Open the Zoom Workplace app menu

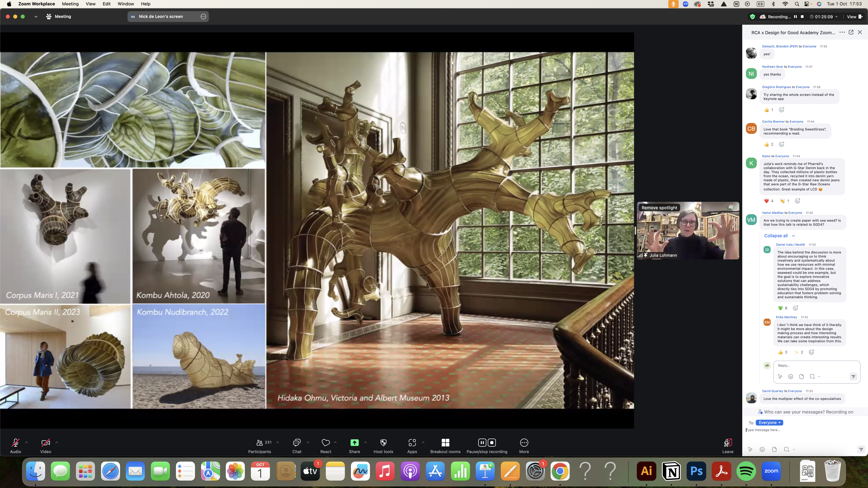coord(36,4)
